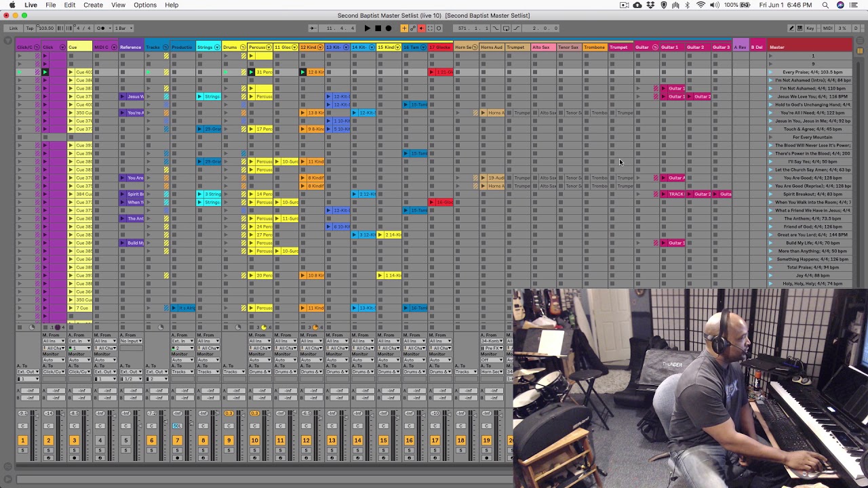Launch the Build My Life scene
The width and height of the screenshot is (868, 488).
coord(771,243)
